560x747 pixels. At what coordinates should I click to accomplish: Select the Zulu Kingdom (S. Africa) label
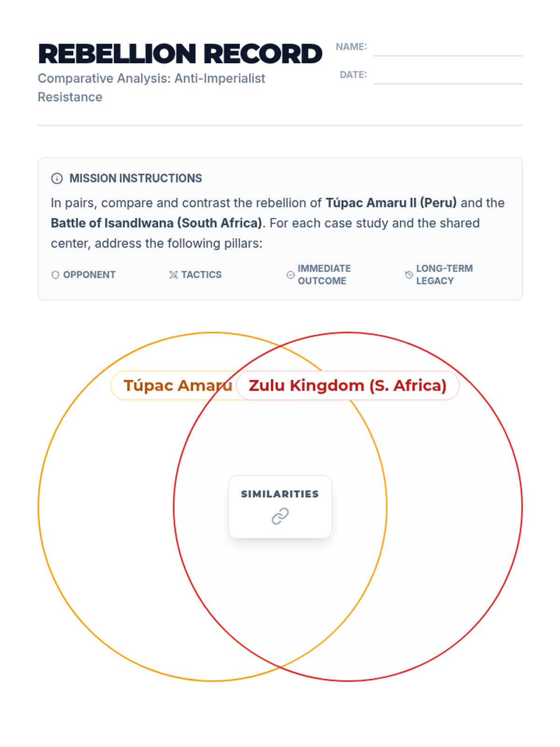point(348,386)
